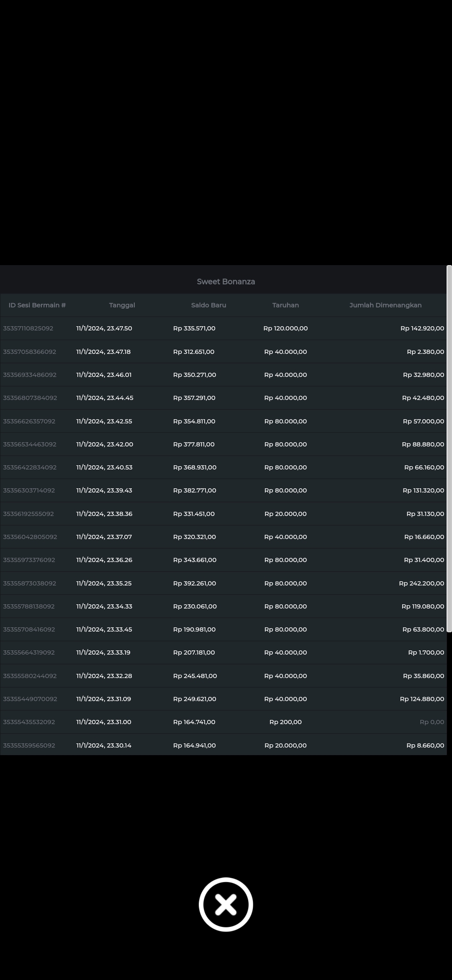Open session ID 35357110825092
452x980 pixels.
28,328
